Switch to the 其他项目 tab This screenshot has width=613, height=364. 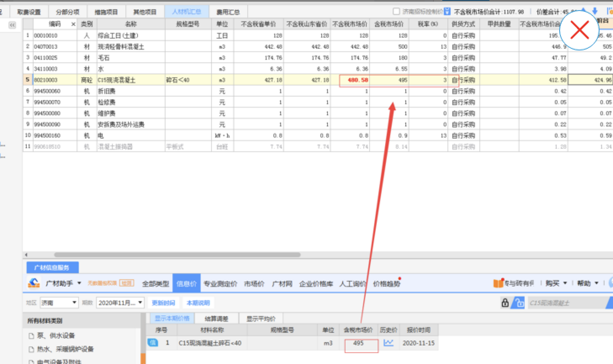coord(145,12)
